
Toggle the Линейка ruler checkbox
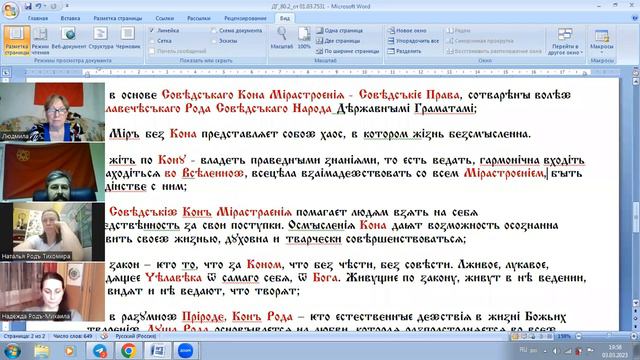(x=152, y=31)
